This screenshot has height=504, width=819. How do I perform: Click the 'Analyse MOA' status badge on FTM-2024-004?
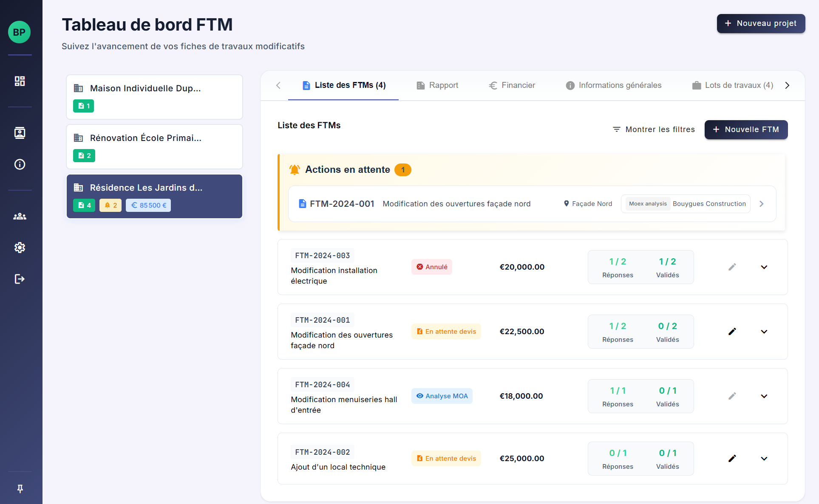[442, 396]
